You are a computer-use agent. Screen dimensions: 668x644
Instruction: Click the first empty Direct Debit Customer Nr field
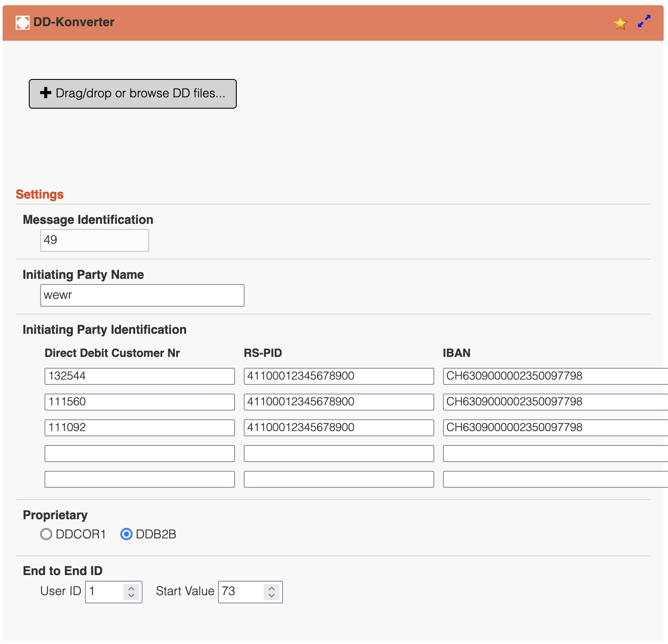click(x=140, y=453)
